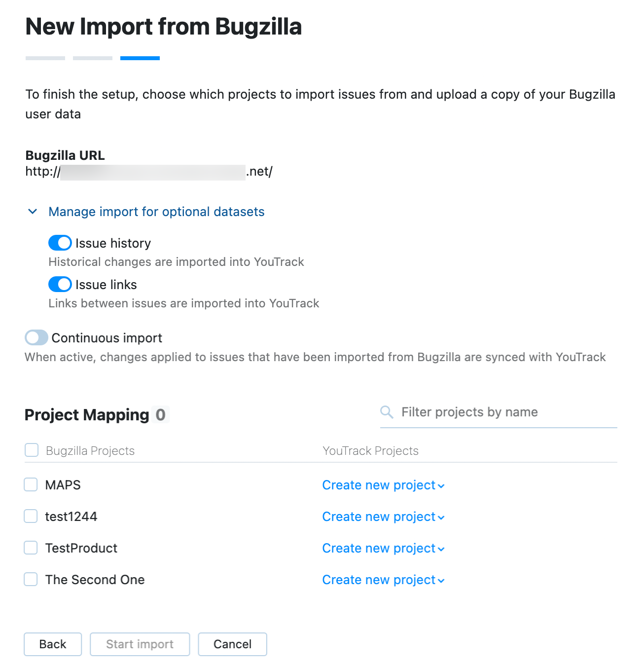Click the blue chevron next to Manage import
This screenshot has width=644, height=667.
pos(33,211)
